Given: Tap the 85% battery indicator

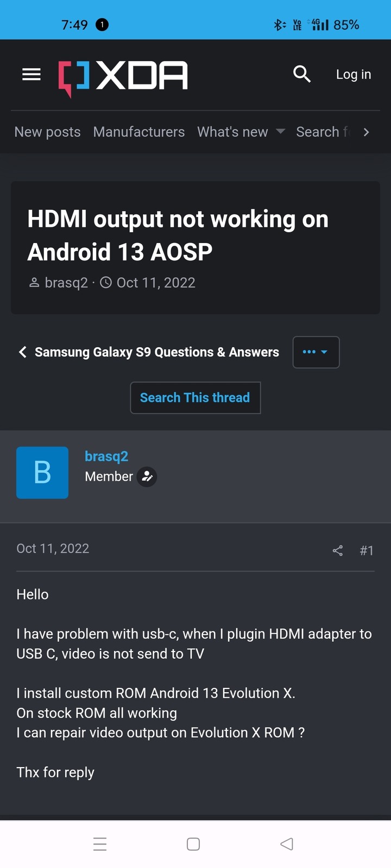Looking at the screenshot, I should coord(346,25).
